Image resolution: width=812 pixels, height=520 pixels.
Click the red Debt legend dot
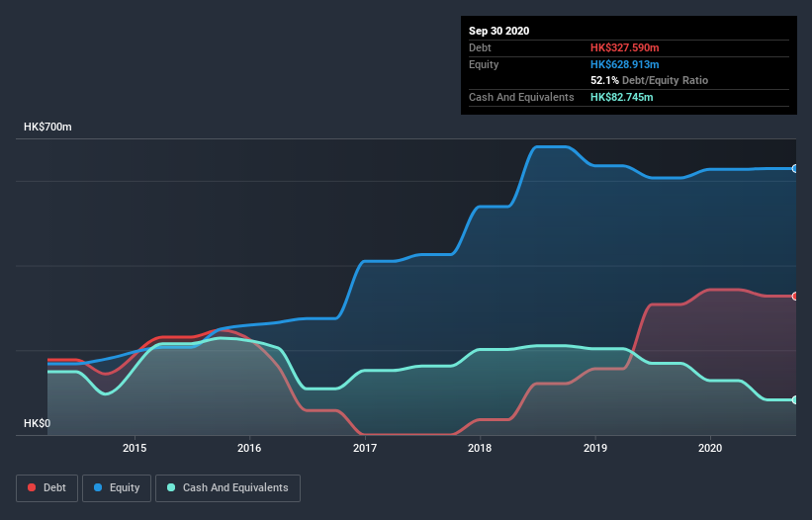32,487
